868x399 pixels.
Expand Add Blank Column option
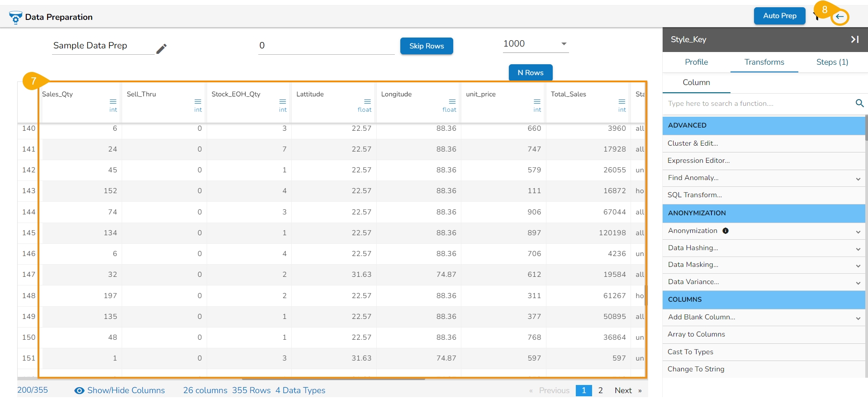(x=858, y=318)
